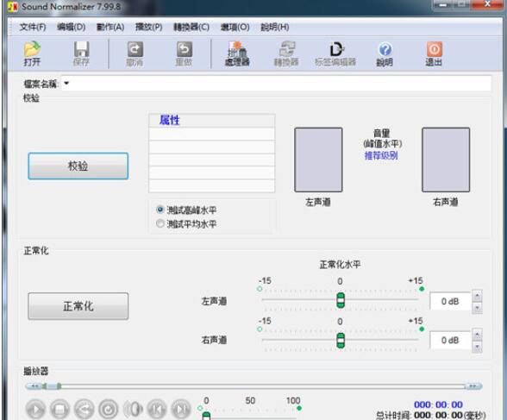Image resolution: width=507 pixels, height=420 pixels.
Task: Click the player volume slider handle
Action: click(206, 416)
